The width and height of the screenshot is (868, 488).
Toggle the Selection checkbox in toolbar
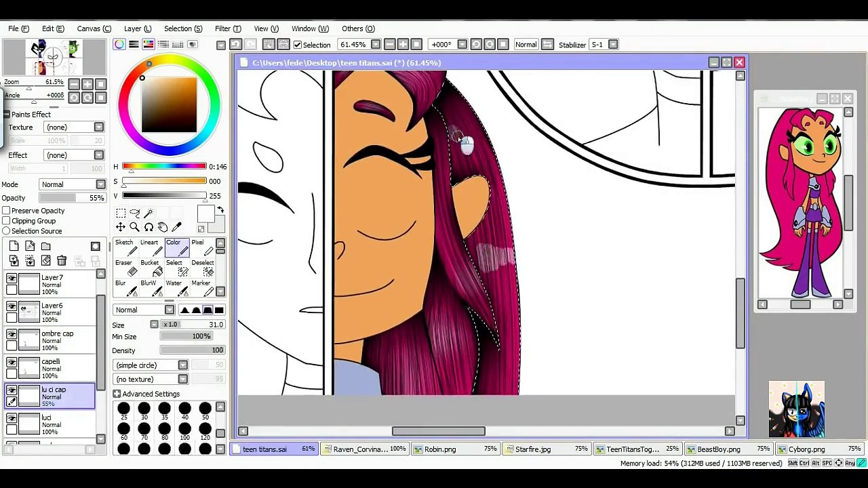coord(297,45)
